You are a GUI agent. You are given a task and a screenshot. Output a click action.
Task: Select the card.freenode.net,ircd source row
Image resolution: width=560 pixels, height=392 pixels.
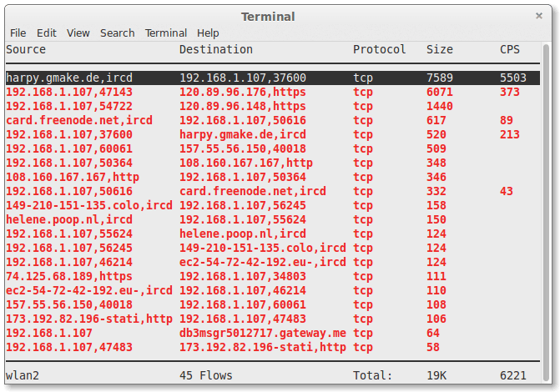click(79, 120)
